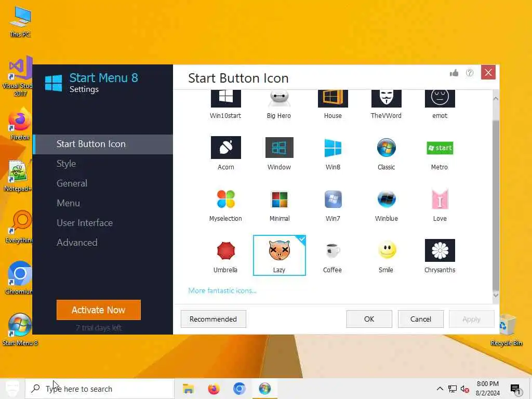The height and width of the screenshot is (399, 532).
Task: Pick the red Umbrella icon
Action: coord(225,251)
